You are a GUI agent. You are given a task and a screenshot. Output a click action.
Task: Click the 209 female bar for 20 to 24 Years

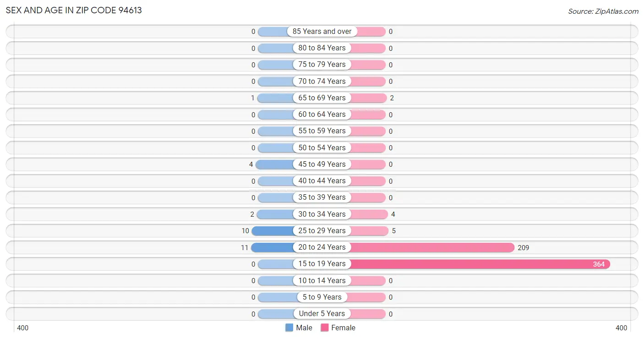[432, 247]
